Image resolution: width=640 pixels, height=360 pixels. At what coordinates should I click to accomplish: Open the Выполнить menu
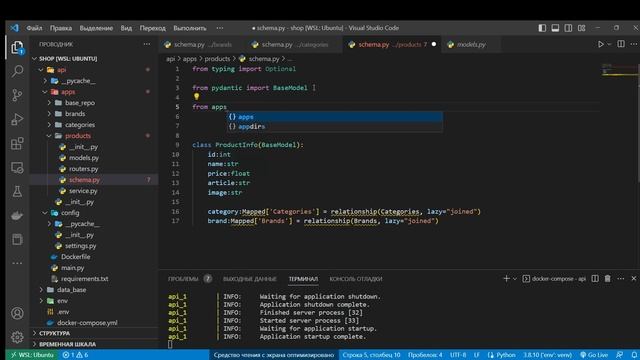(190, 28)
